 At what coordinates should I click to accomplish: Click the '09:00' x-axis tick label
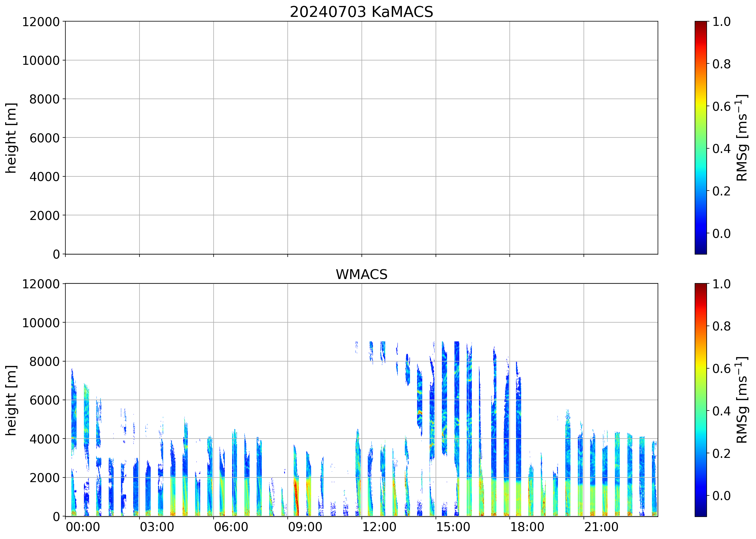305,527
